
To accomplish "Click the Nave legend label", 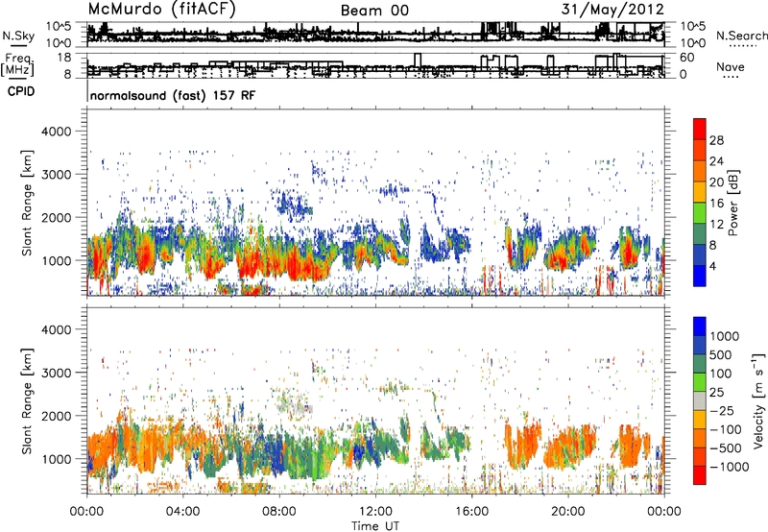I will point(731,66).
